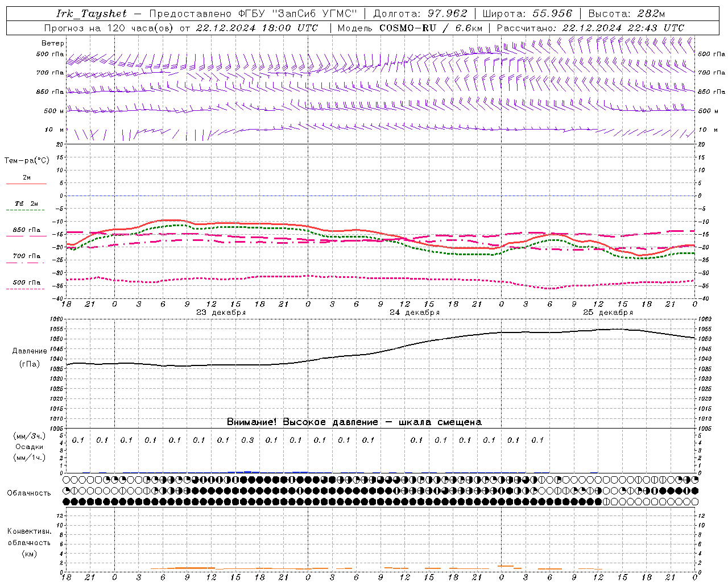Image resolution: width=728 pixels, height=582 pixels.
Task: Click the 'Модель COSMO-RU / 6.6км' text
Action: 410,28
